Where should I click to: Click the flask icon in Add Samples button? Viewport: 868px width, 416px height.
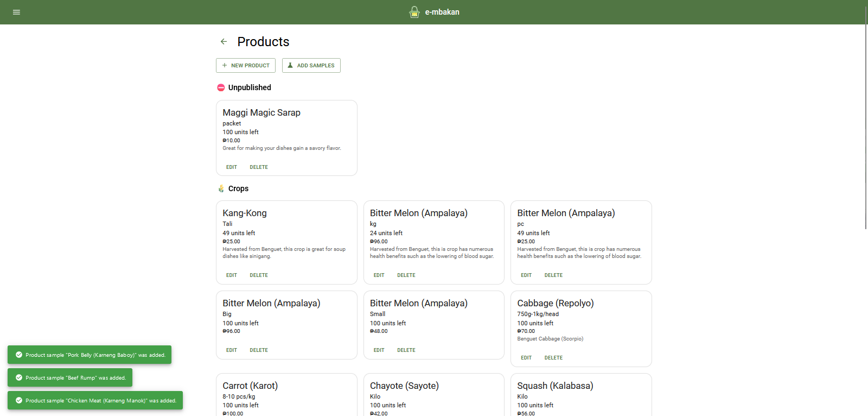coord(290,66)
